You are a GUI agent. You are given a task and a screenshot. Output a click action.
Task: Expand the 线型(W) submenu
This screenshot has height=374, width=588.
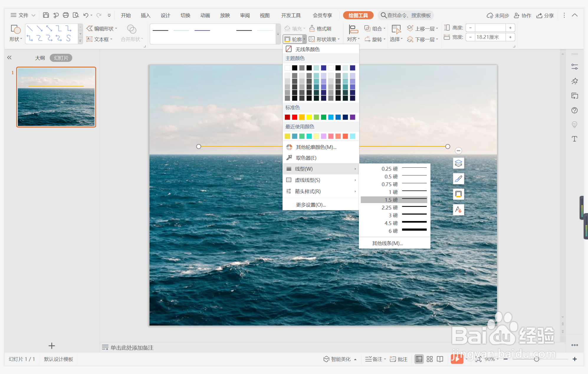click(x=321, y=169)
